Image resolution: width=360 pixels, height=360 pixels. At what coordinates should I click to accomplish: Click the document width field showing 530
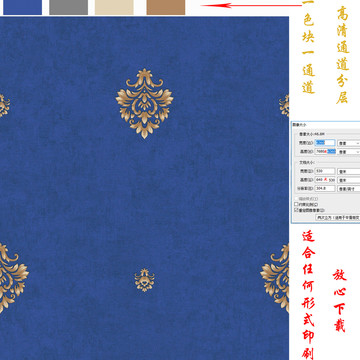point(325,171)
